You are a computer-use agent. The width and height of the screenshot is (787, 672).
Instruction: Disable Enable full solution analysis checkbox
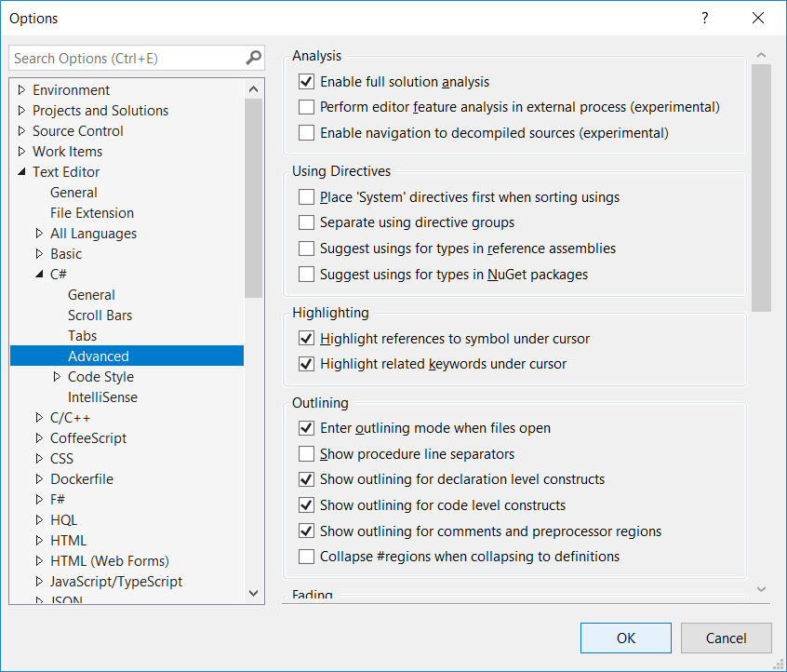pyautogui.click(x=306, y=82)
